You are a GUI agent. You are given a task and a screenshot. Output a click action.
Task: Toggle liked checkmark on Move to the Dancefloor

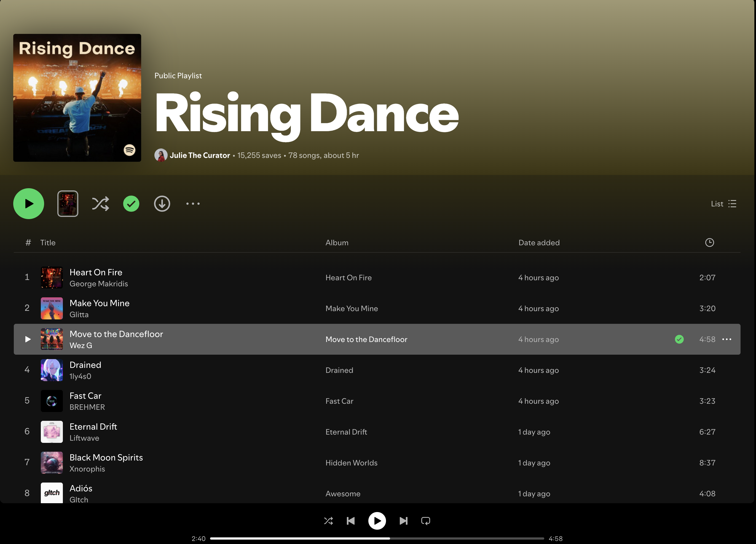click(x=679, y=339)
